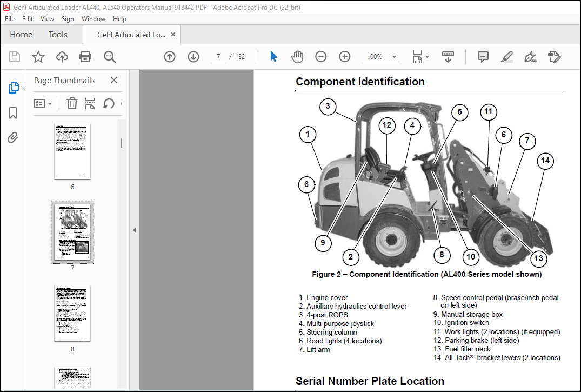Open the Help menu

[119, 18]
